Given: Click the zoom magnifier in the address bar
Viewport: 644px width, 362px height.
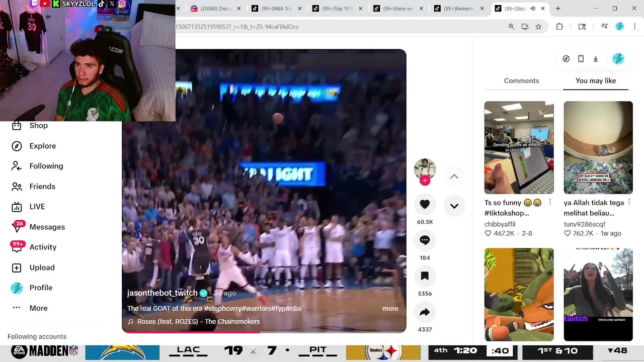Looking at the screenshot, I should pyautogui.click(x=511, y=27).
